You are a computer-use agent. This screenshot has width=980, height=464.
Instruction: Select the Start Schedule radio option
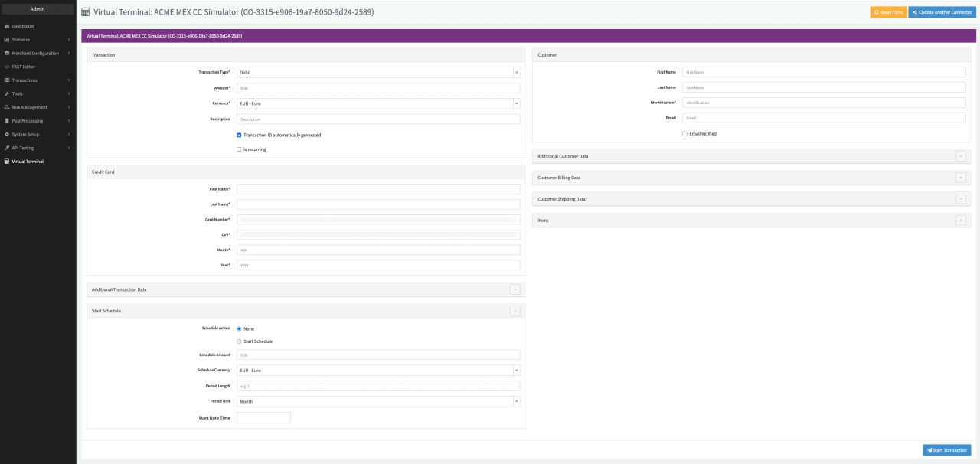click(239, 341)
